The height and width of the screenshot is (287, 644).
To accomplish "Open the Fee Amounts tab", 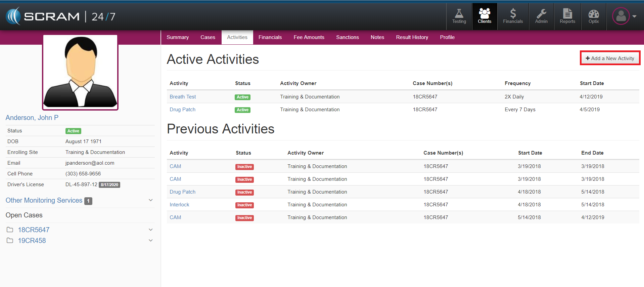I will pyautogui.click(x=309, y=37).
